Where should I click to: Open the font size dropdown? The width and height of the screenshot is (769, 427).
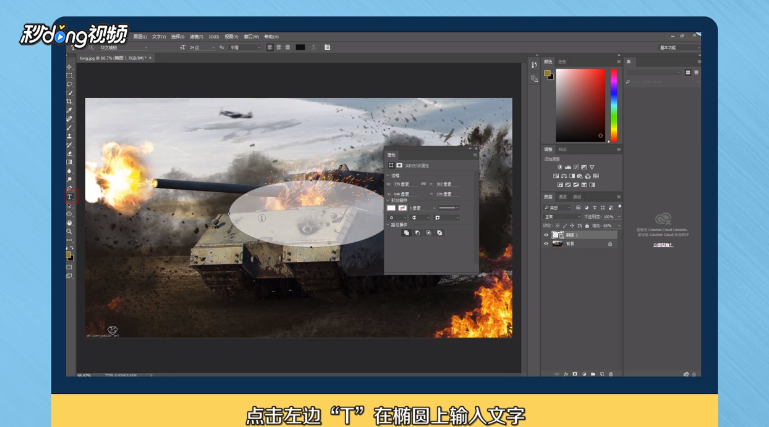click(213, 48)
